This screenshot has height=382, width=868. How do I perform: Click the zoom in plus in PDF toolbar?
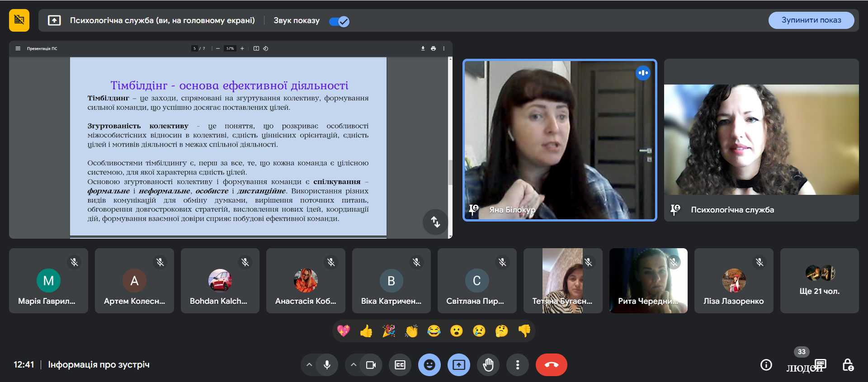point(242,48)
